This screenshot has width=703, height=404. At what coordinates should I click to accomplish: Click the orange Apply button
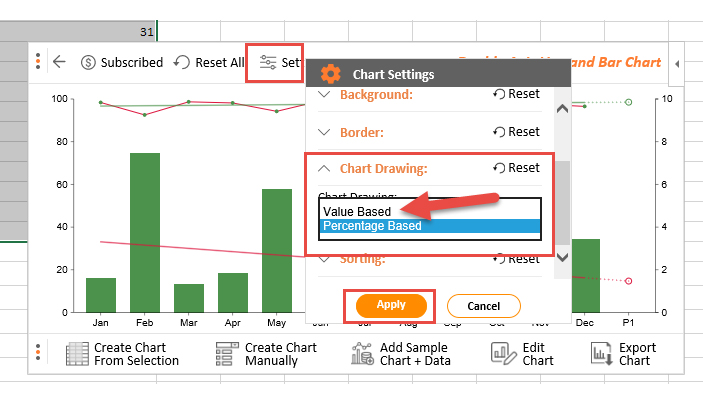coord(391,305)
